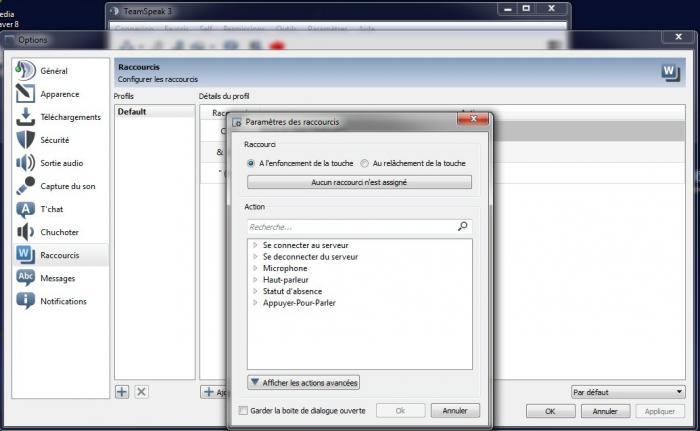This screenshot has height=431, width=700.
Task: Open the Général options icon
Action: [25, 71]
